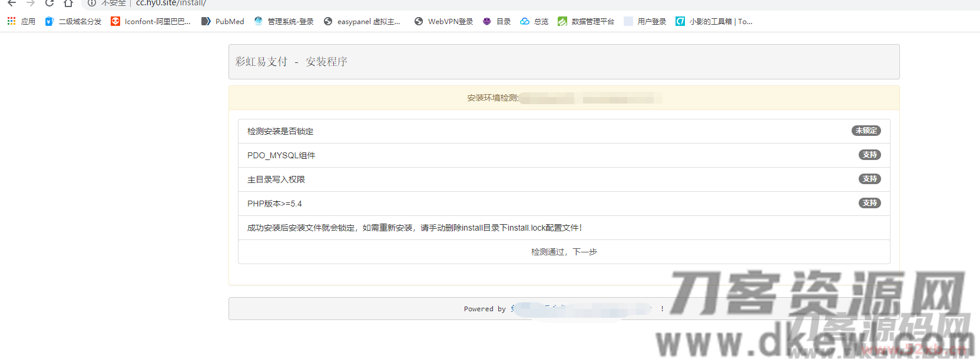
Task: Open the Iconfont-阿里巴巴 bookmark
Action: click(x=151, y=21)
